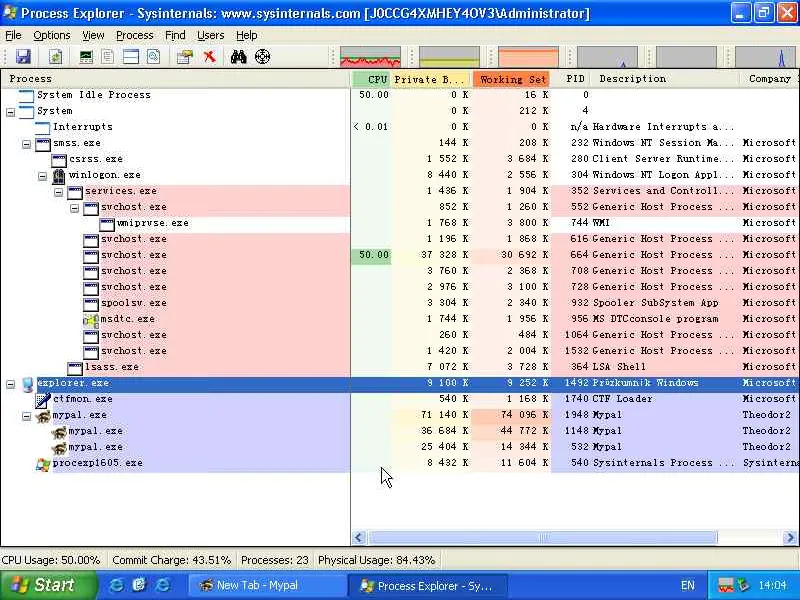Launch first Internet Explorer quick launch icon
The height and width of the screenshot is (600, 800).
117,585
